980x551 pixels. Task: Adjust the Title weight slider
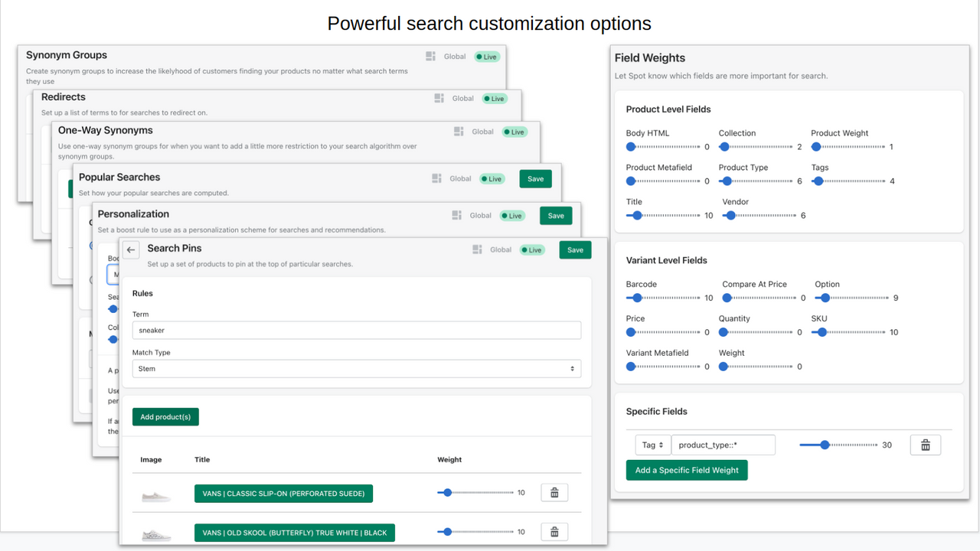pos(663,216)
